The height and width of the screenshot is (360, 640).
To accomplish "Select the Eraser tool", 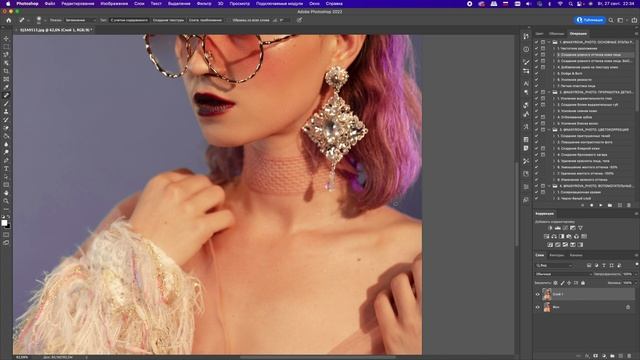I will pos(6,128).
